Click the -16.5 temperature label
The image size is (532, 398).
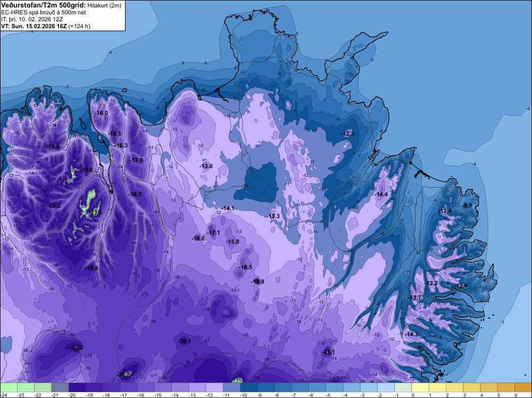(246, 267)
